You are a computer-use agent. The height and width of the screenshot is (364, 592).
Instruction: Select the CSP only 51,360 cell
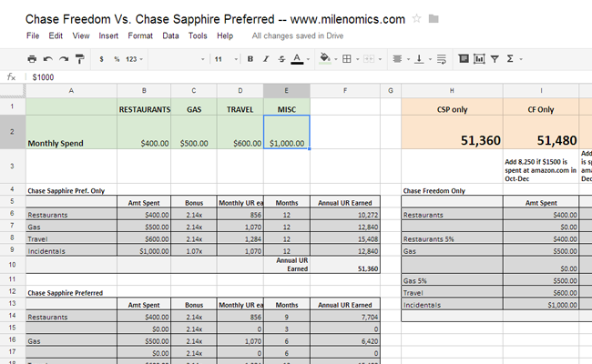(x=452, y=132)
